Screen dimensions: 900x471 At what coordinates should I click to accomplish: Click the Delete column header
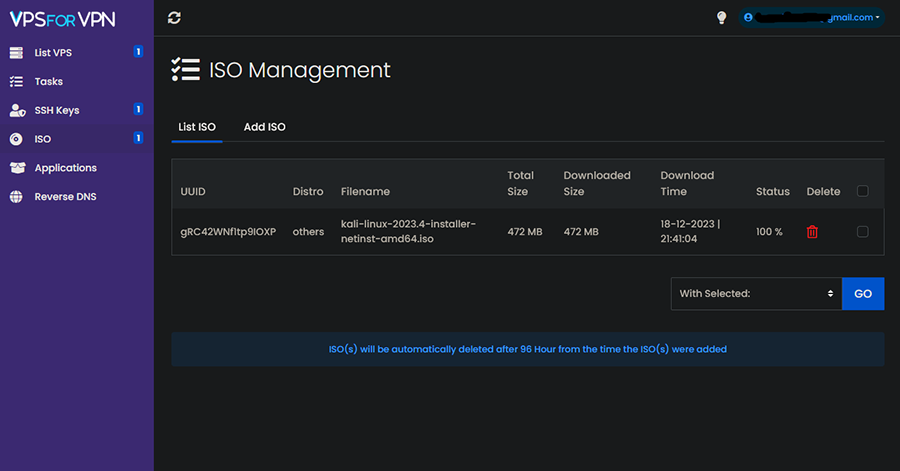click(823, 192)
